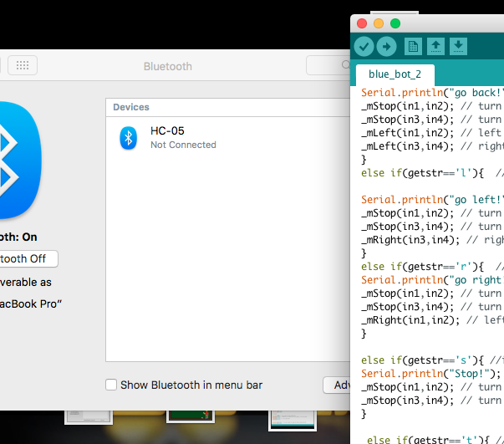Click code line Serial.println("go left!"

(x=431, y=200)
